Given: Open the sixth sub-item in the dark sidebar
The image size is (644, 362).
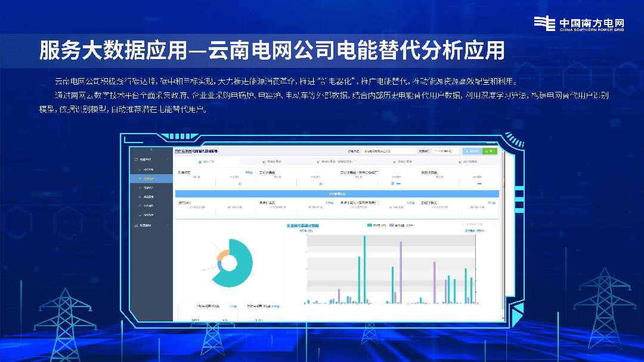Looking at the screenshot, I should 151,215.
